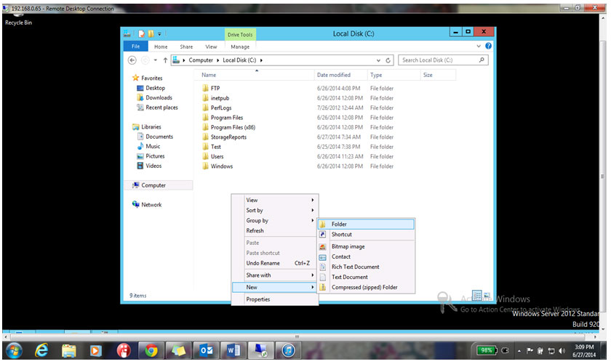Select the StorageReports folder
The width and height of the screenshot is (611, 364).
[x=228, y=137]
